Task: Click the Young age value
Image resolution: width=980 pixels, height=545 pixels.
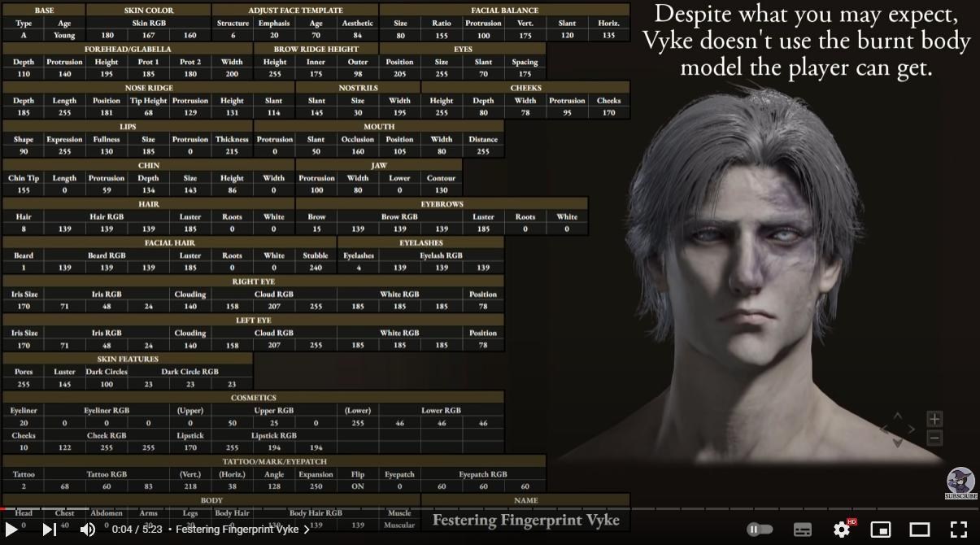Action: pyautogui.click(x=64, y=36)
